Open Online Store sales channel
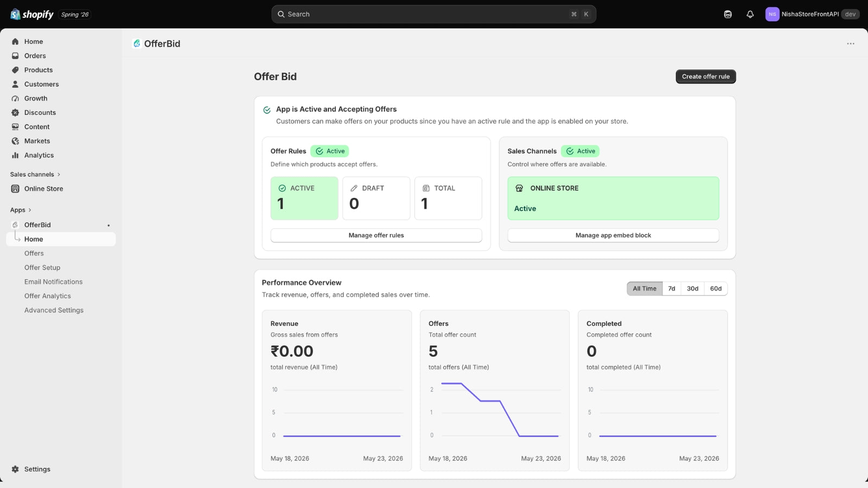The width and height of the screenshot is (868, 488). tap(43, 189)
